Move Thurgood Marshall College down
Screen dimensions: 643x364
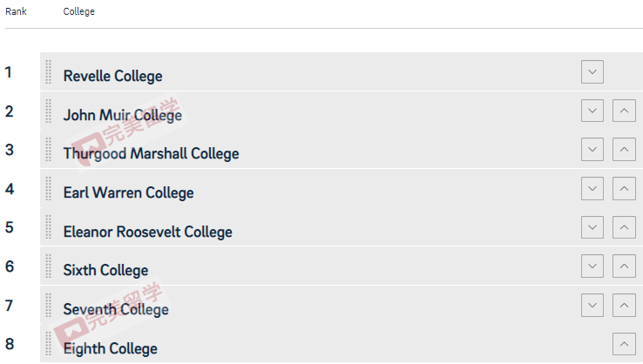point(592,149)
